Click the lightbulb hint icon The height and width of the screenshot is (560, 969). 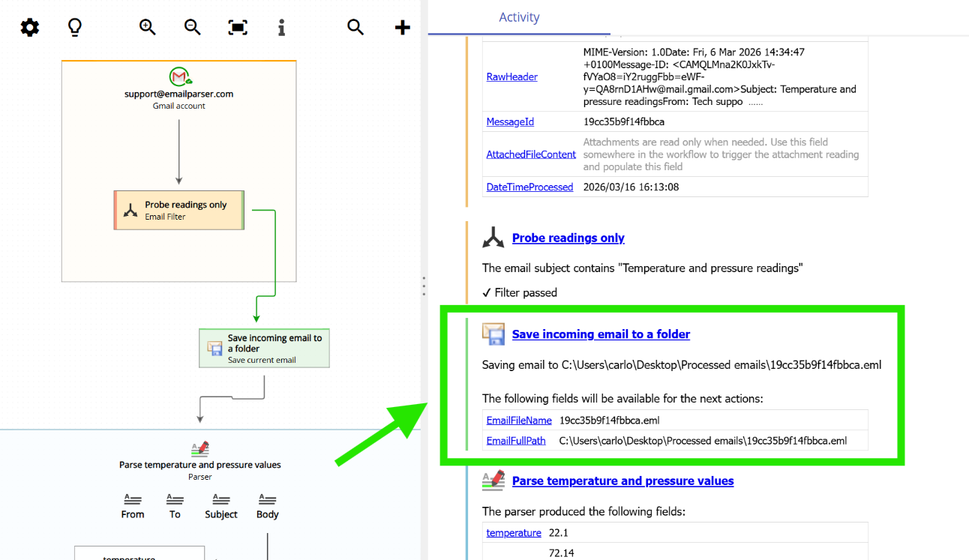73,27
